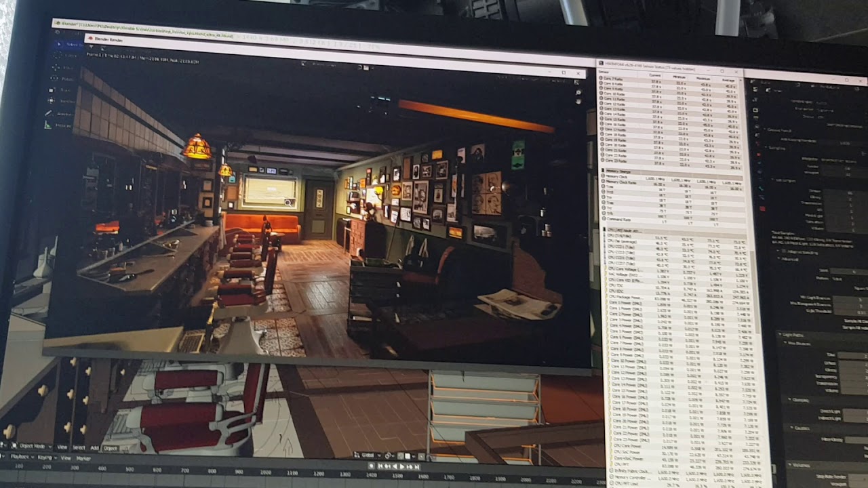868x488 pixels.
Task: Open the Global transform orientation dropdown
Action: pos(367,455)
